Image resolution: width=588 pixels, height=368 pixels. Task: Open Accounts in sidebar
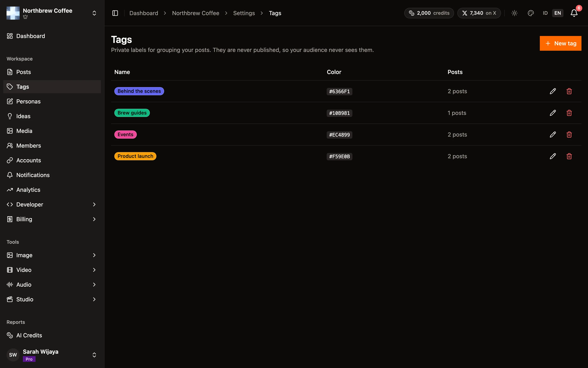coord(52,160)
